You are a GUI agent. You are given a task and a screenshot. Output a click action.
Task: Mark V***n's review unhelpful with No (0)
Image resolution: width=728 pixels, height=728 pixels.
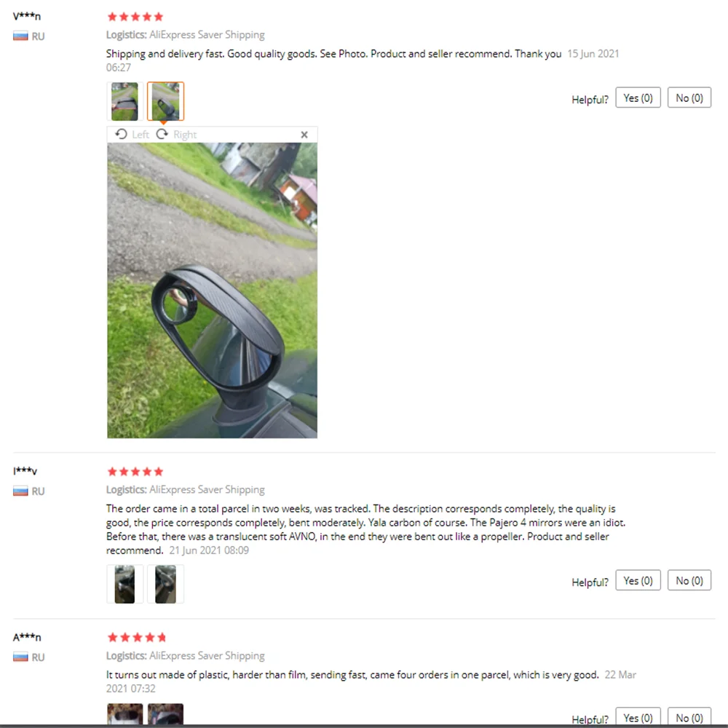(689, 98)
